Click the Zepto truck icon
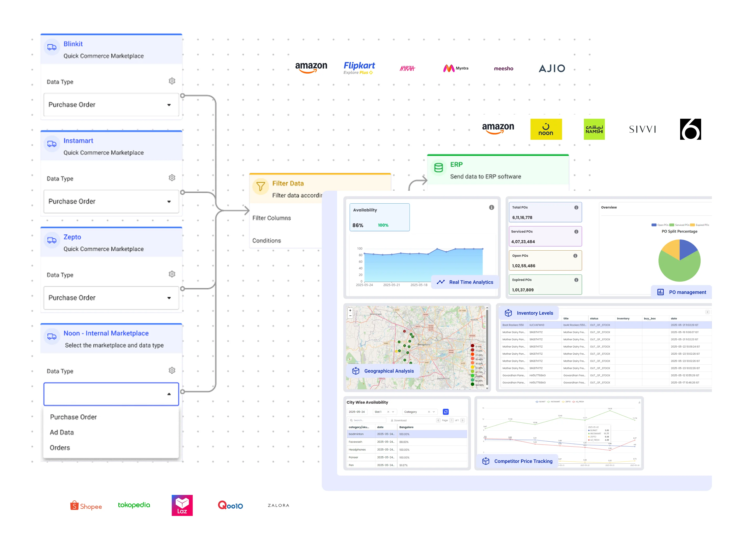This screenshot has height=538, width=756. [52, 240]
